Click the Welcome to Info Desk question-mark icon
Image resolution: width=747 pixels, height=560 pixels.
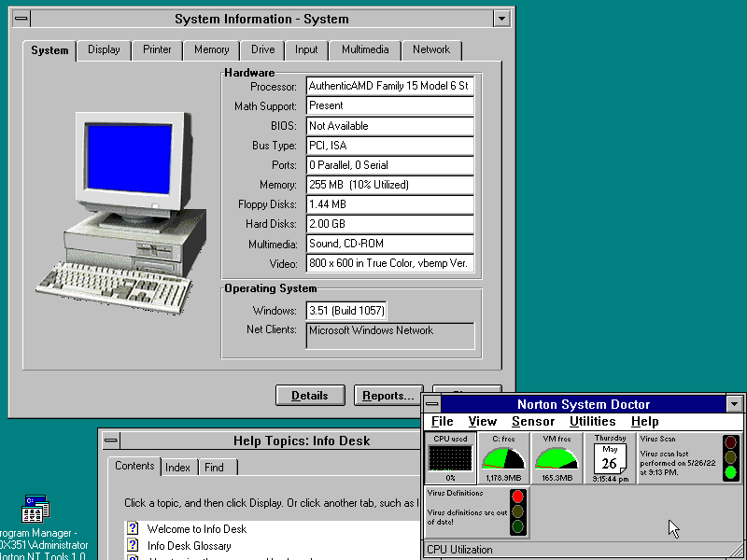click(133, 528)
